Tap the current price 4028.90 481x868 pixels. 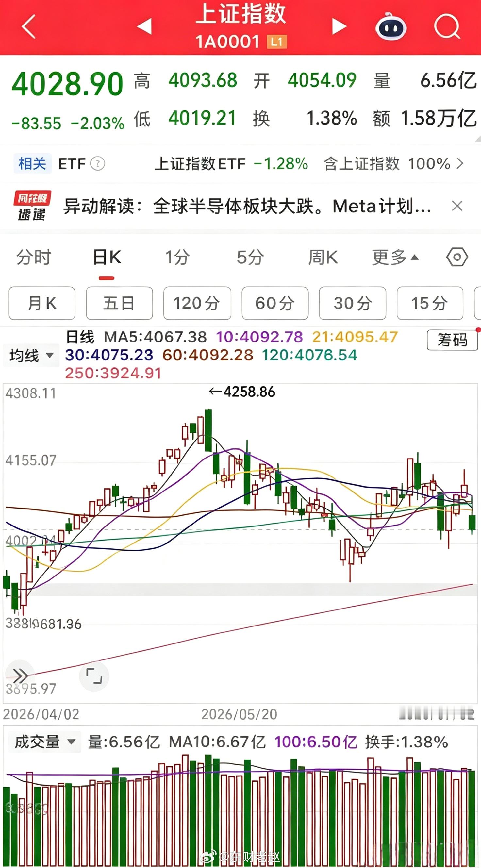click(67, 84)
